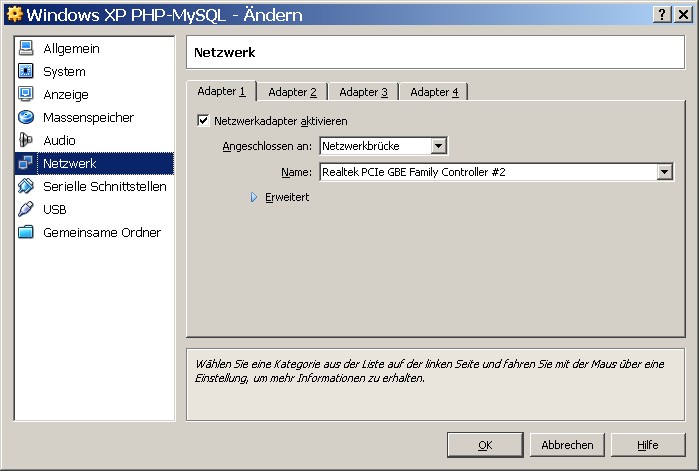Click the System chip icon

tap(26, 71)
